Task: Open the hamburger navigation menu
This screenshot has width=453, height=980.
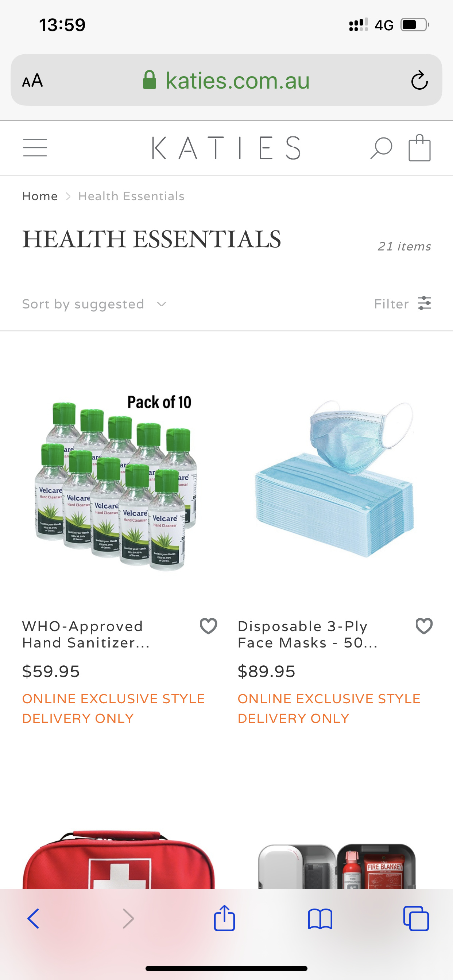Action: (x=35, y=148)
